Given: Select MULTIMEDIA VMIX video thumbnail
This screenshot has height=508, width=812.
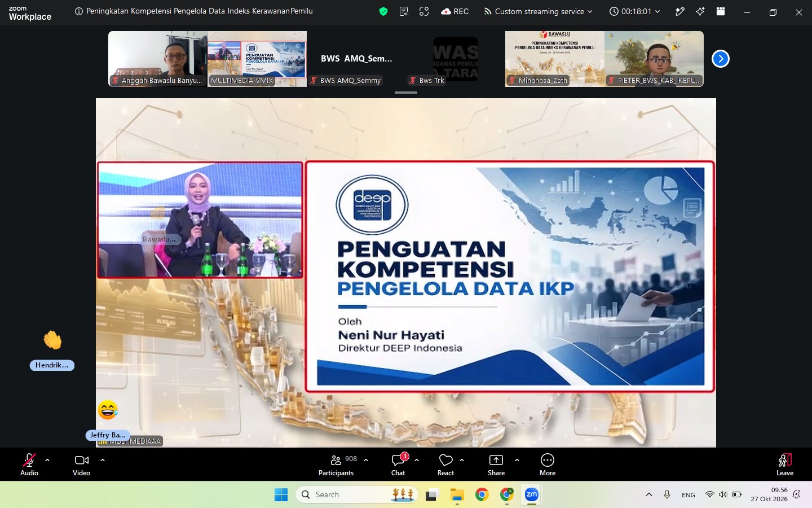Looking at the screenshot, I should click(x=257, y=59).
